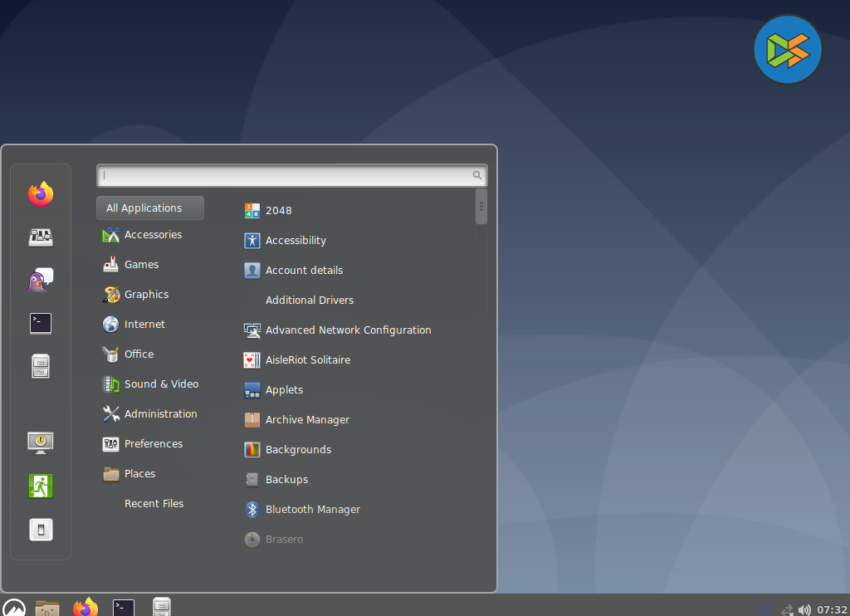Start Bluetooth Manager
The image size is (850, 616).
point(312,510)
